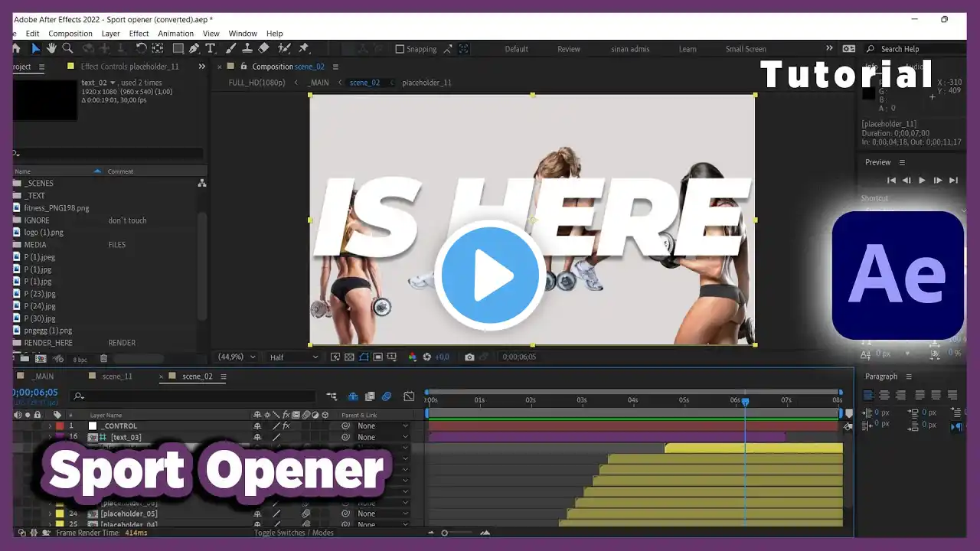Switch to the scene_11 timeline tab
The image size is (980, 551).
click(117, 377)
